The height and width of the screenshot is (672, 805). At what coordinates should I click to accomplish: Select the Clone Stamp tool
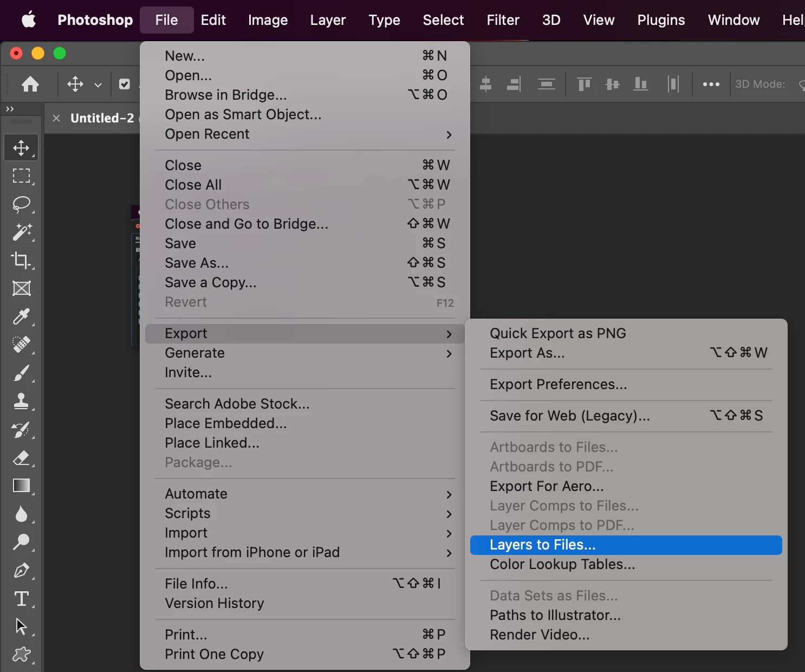21,401
